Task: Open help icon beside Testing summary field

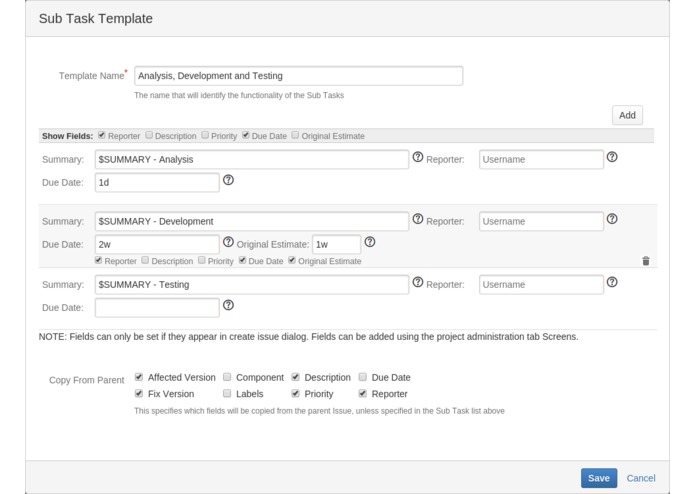Action: (x=418, y=283)
